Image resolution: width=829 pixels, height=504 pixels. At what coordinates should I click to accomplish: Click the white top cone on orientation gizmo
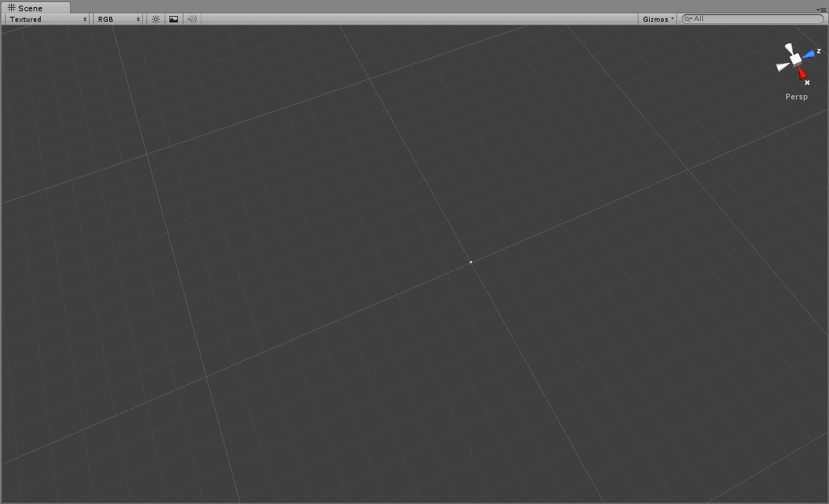pyautogui.click(x=789, y=48)
